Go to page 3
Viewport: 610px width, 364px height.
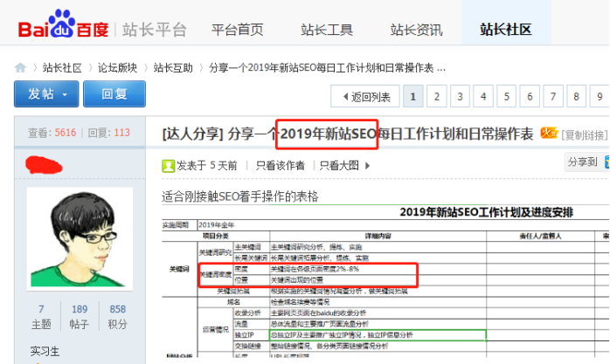460,96
